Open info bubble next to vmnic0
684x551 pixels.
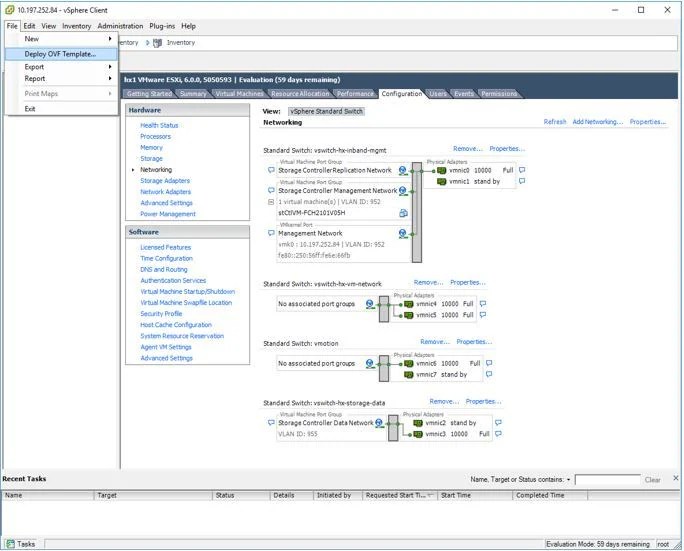522,170
